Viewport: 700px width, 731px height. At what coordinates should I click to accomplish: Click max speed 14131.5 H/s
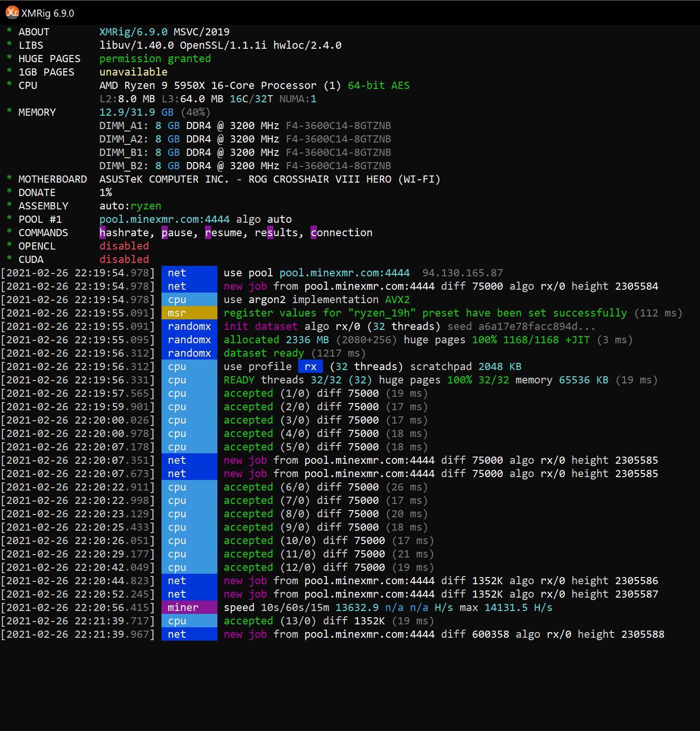tap(518, 607)
